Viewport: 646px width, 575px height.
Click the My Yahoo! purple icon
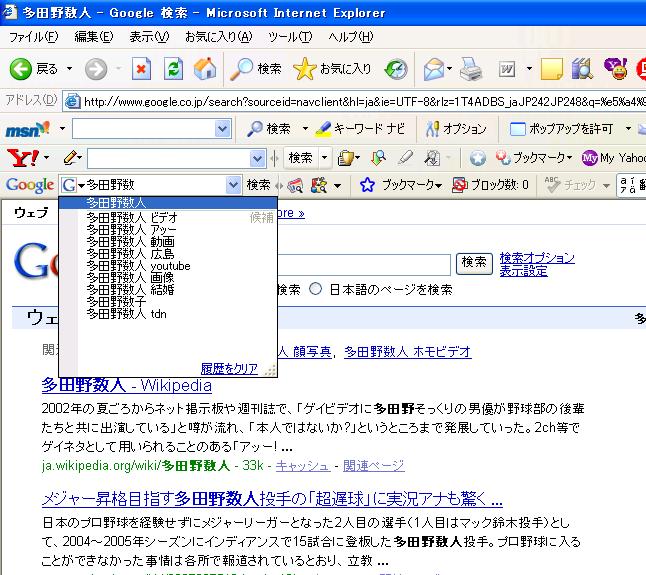[590, 158]
